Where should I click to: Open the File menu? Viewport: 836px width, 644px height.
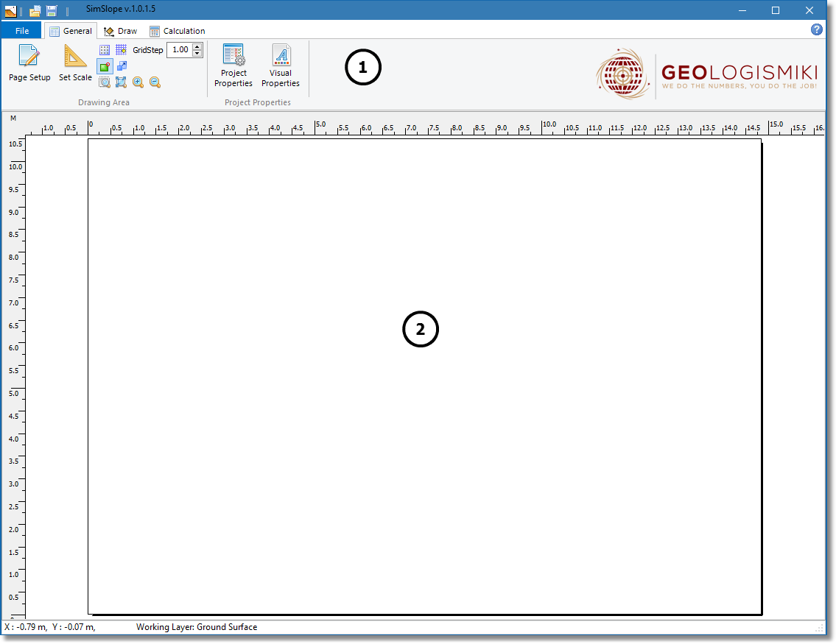21,30
